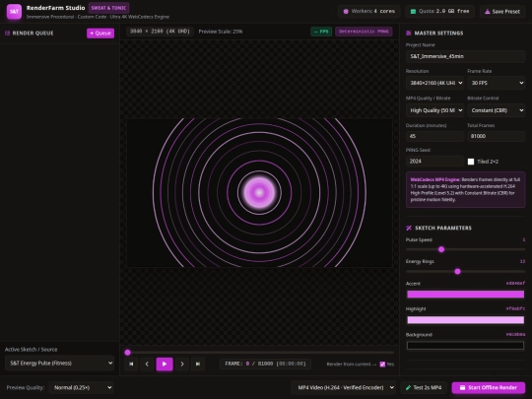Click the RenderFarm Studio title
This screenshot has width=532, height=399.
[55, 8]
